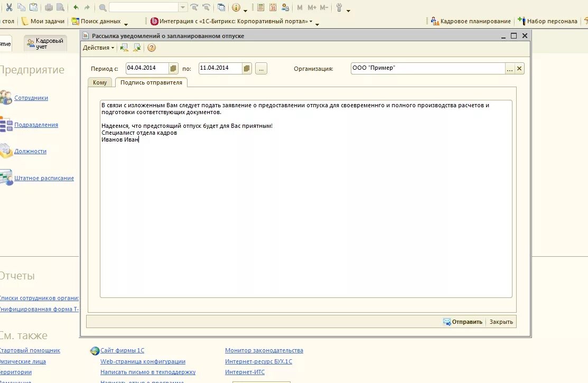Click the Paste clipboard icon
This screenshot has width=588, height=383.
coord(33,7)
